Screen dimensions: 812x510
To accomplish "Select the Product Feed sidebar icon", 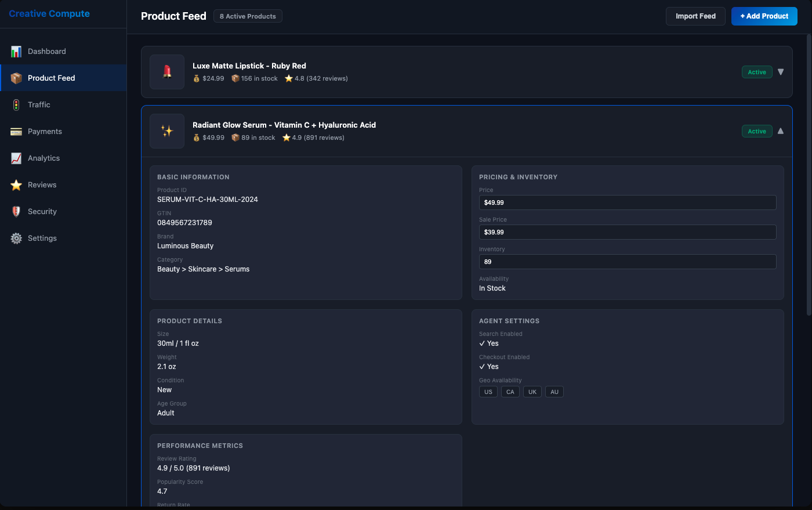I will [x=16, y=78].
